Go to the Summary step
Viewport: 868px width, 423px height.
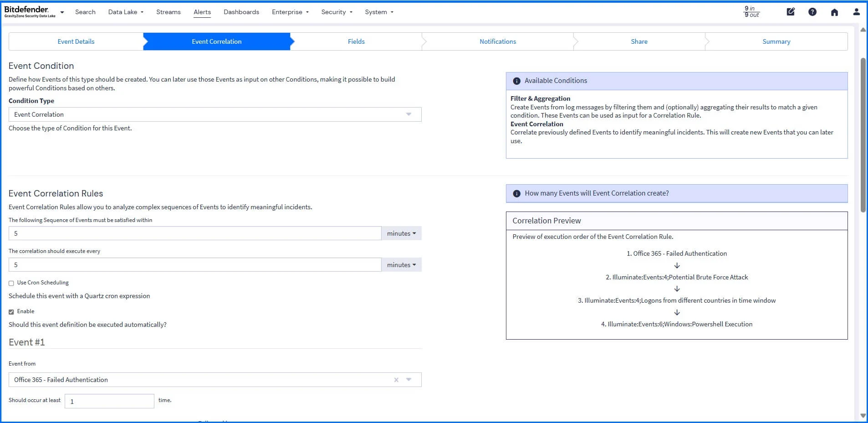(776, 41)
